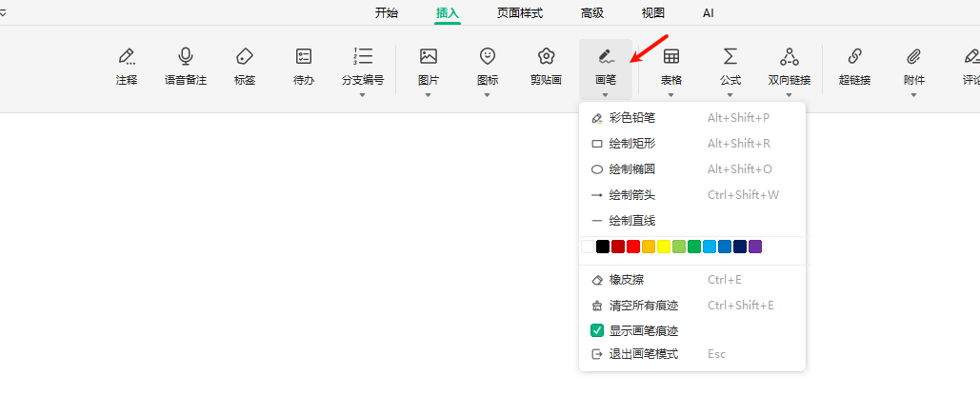Attach a file with 附件 paperclip icon

(913, 56)
